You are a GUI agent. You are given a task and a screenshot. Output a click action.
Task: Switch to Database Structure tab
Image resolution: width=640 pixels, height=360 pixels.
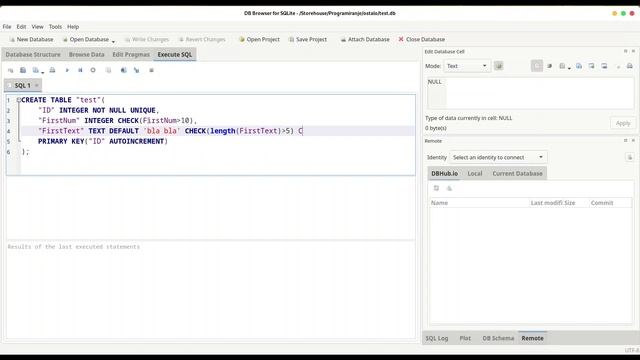pos(33,54)
